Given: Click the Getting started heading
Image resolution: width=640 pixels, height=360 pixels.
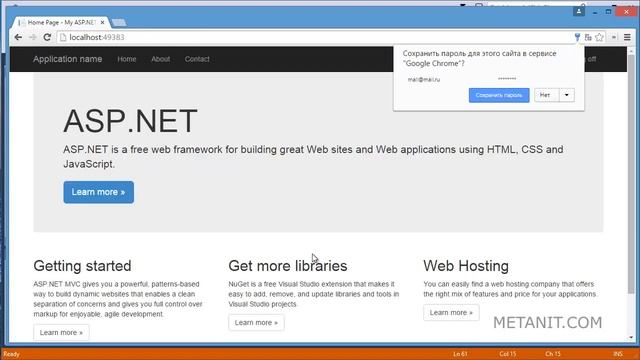Looking at the screenshot, I should click(82, 266).
